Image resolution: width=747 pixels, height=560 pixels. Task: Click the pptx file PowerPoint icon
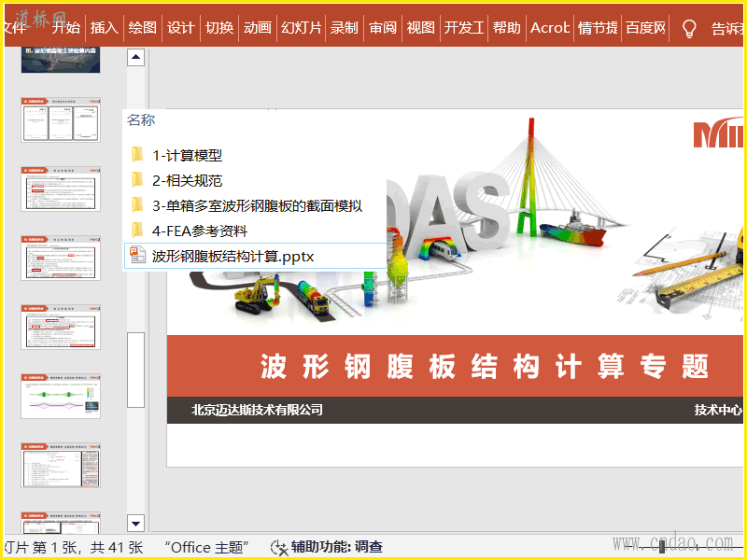point(137,255)
